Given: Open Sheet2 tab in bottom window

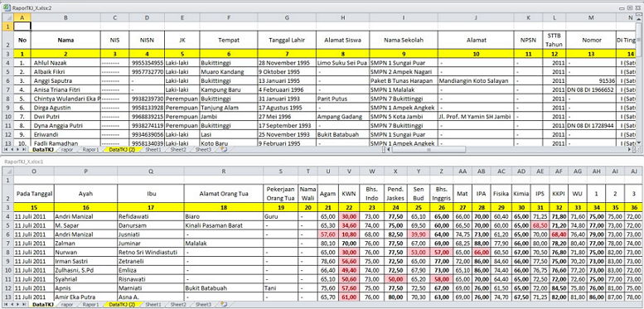Looking at the screenshot, I should tap(178, 305).
